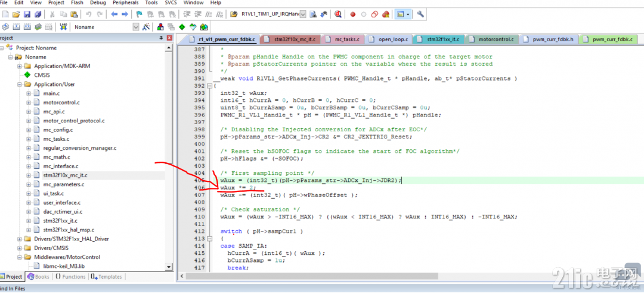Save the current file with disk icon
Screen dimensions: 644x293
pos(27,14)
